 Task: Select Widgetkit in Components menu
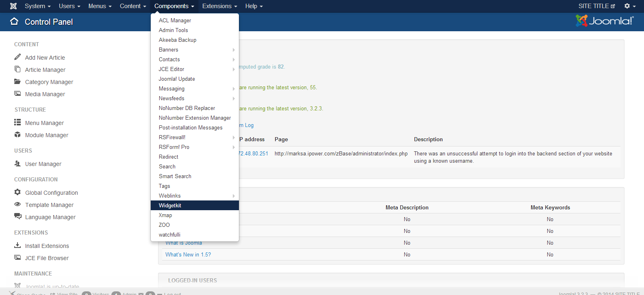(195, 205)
